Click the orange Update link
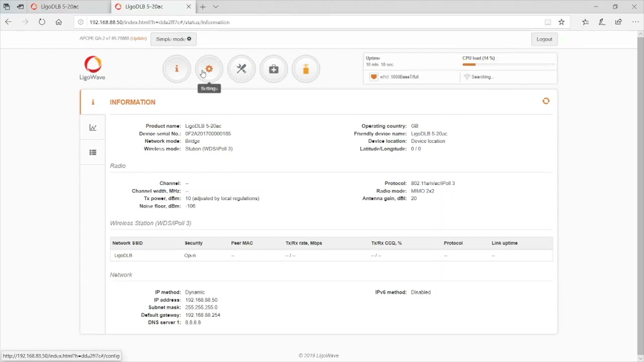This screenshot has width=644, height=362. click(x=138, y=39)
